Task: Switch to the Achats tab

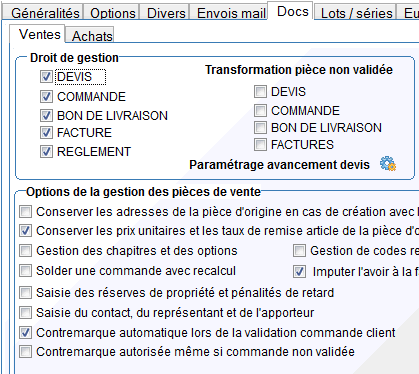Action: pos(92,36)
